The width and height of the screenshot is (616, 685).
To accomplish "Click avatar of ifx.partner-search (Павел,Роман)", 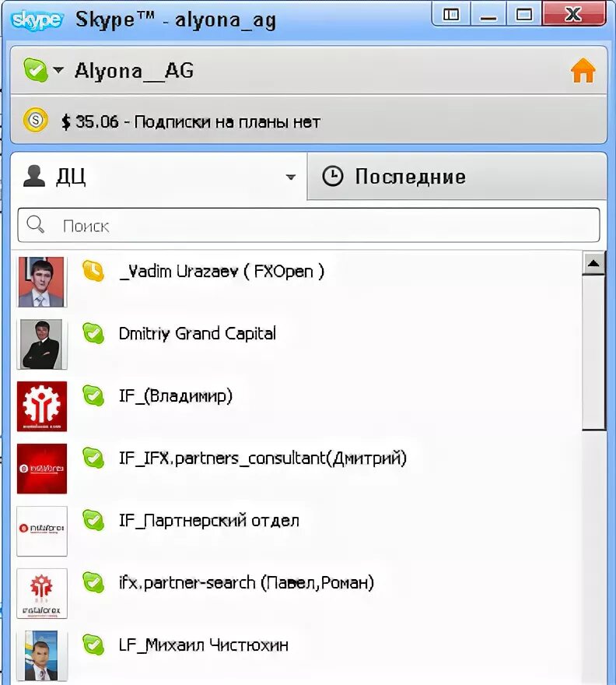I will pos(42,593).
